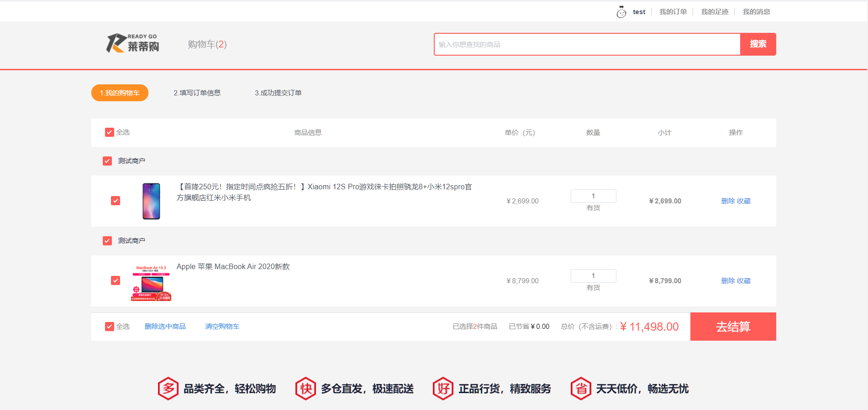Click the 天天低价，畅选无忧 slogan
The image size is (868, 410).
click(642, 389)
